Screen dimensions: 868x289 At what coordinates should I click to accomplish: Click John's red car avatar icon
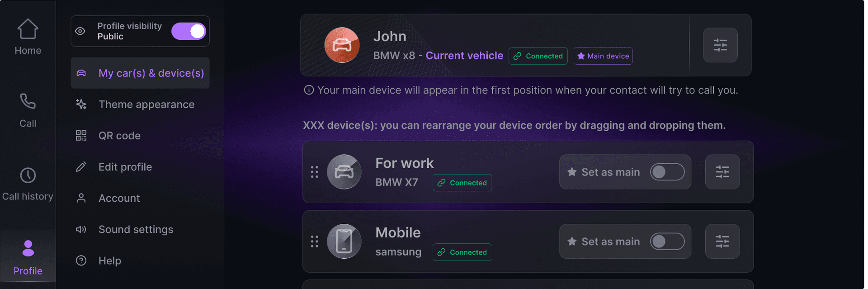click(342, 45)
